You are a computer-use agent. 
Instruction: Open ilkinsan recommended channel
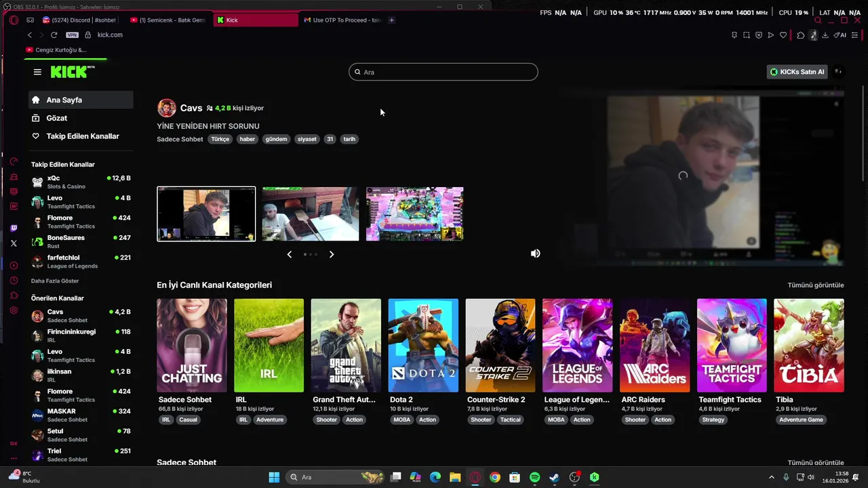[x=81, y=375]
